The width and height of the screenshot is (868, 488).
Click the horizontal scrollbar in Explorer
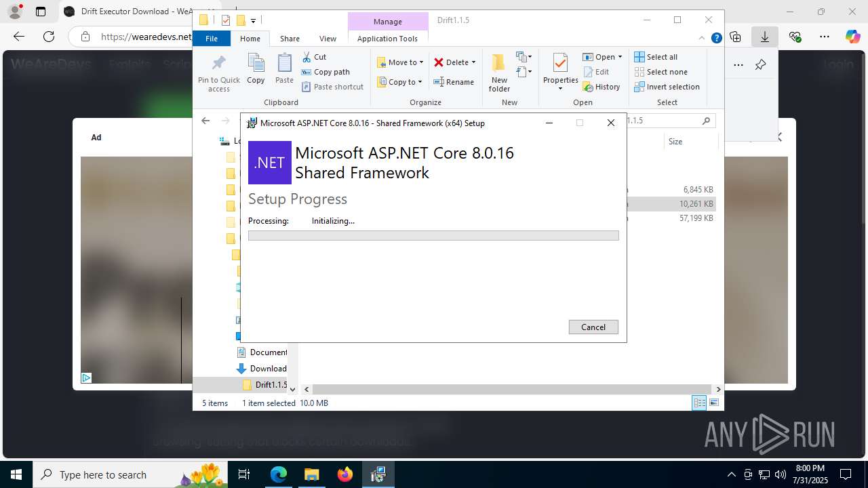511,390
